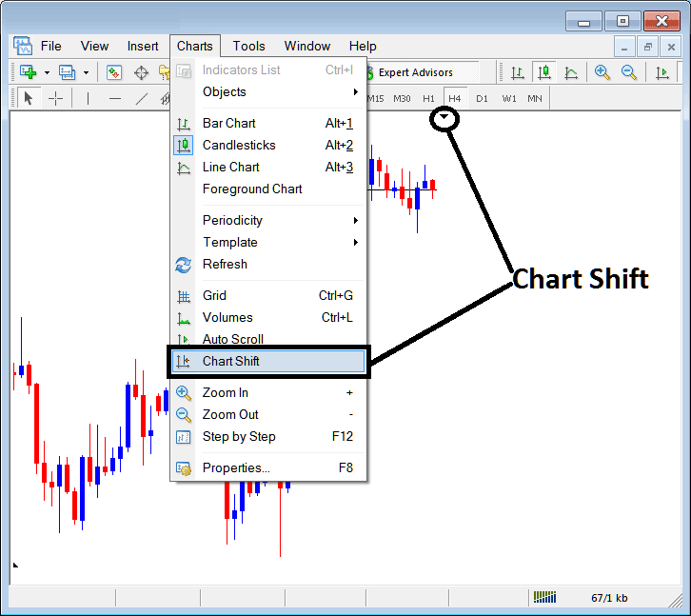This screenshot has width=691, height=616.
Task: Toggle Volumes display in Charts menu
Action: pos(227,318)
